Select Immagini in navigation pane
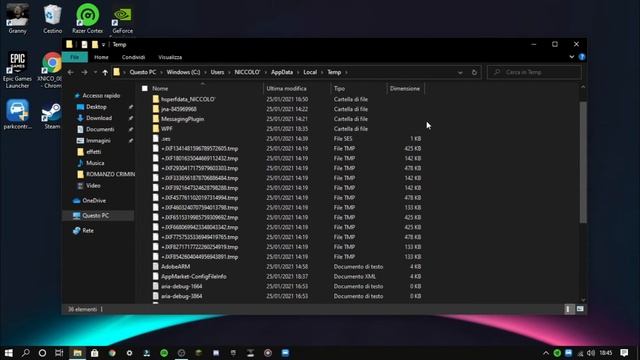The height and width of the screenshot is (360, 640). 98,140
